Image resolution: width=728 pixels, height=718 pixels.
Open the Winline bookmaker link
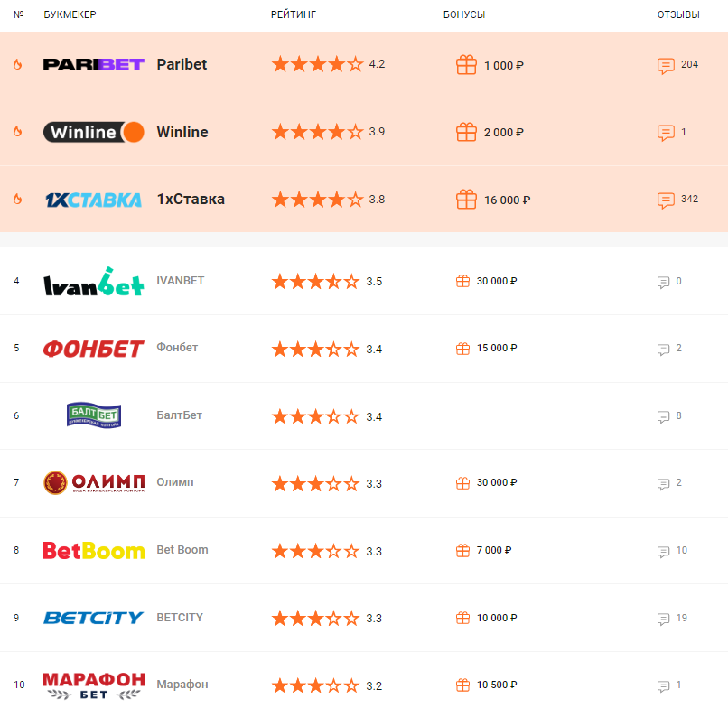[182, 132]
